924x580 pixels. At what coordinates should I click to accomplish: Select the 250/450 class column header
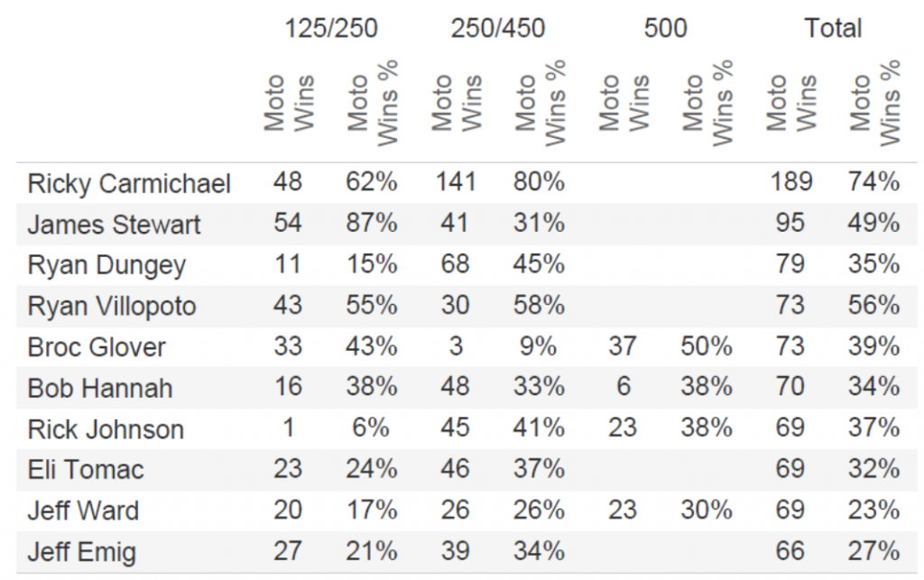[498, 28]
